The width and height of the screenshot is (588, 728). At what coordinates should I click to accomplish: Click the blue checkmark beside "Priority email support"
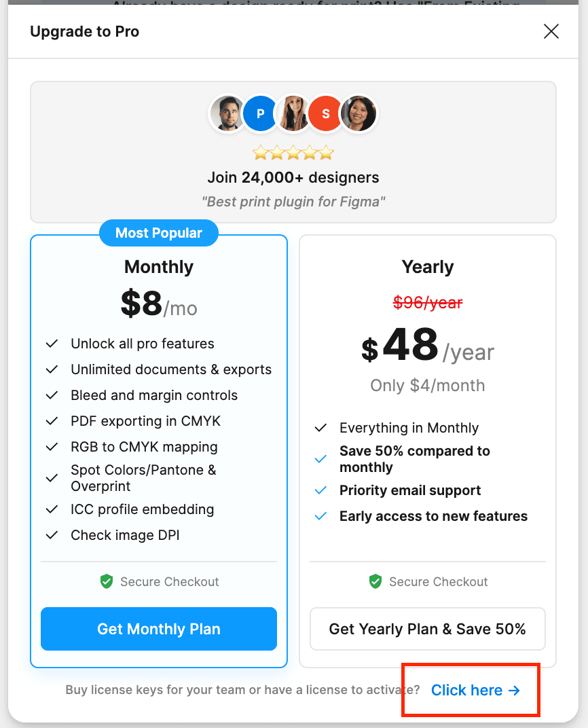(x=320, y=490)
